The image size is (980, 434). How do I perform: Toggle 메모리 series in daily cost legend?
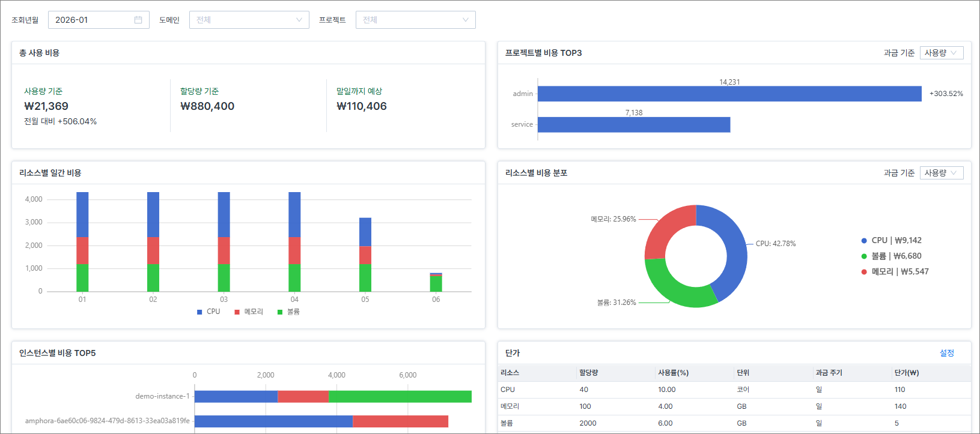(x=249, y=312)
